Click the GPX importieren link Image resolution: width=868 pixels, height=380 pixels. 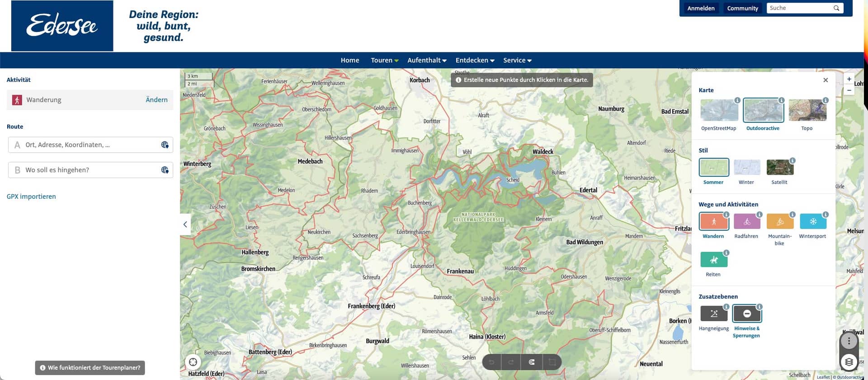(x=31, y=197)
